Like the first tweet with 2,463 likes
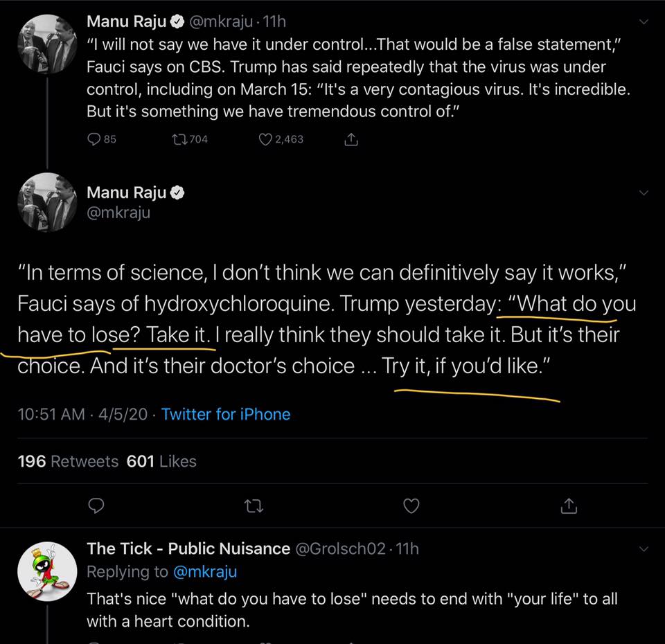665x644 pixels. coord(265,139)
